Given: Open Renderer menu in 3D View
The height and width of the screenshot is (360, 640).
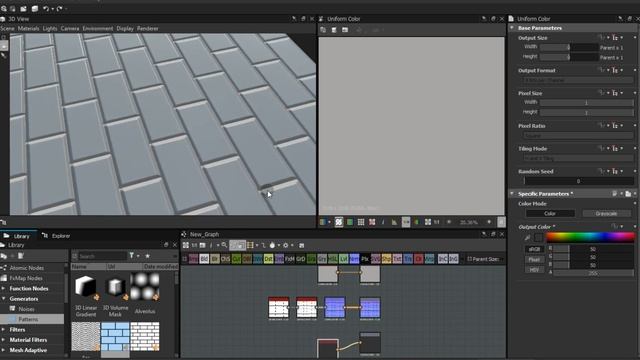Looking at the screenshot, I should 147,28.
